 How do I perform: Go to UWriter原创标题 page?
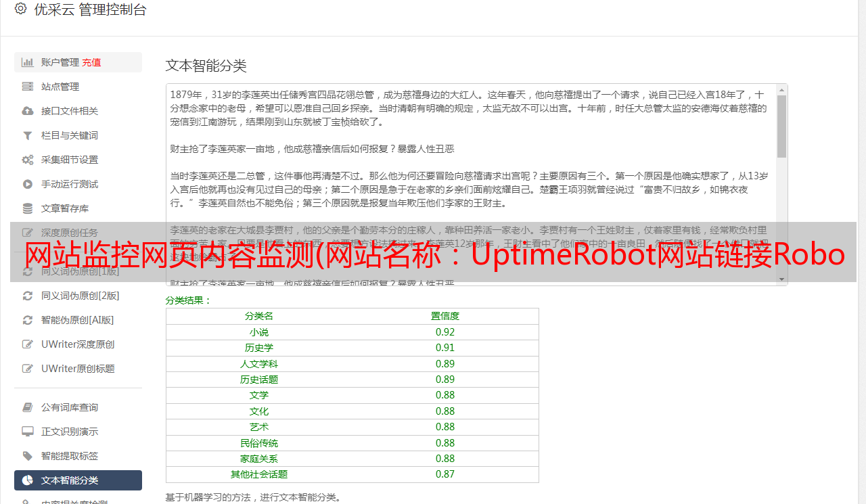[78, 369]
